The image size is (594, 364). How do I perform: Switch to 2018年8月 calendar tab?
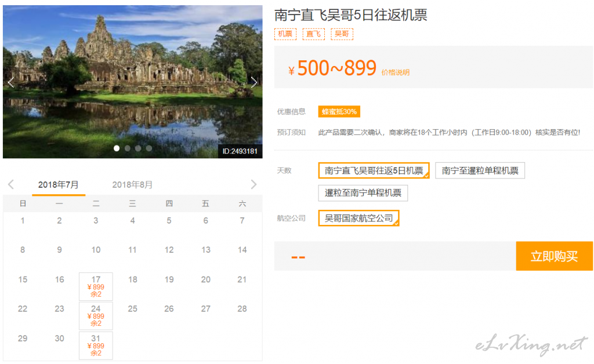coord(132,185)
